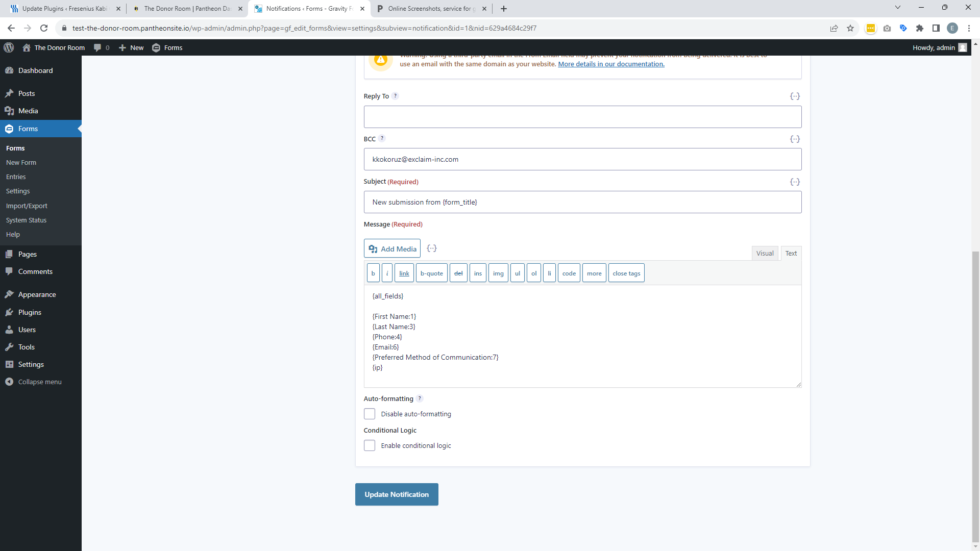The height and width of the screenshot is (551, 980).
Task: Share this page icon in address bar
Action: pos(834,28)
